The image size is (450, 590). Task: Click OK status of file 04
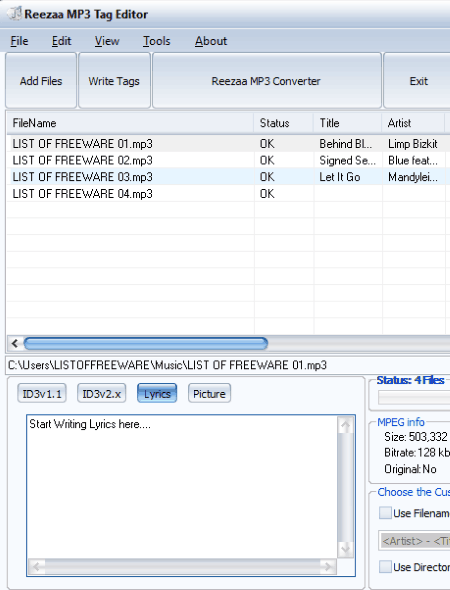[267, 194]
